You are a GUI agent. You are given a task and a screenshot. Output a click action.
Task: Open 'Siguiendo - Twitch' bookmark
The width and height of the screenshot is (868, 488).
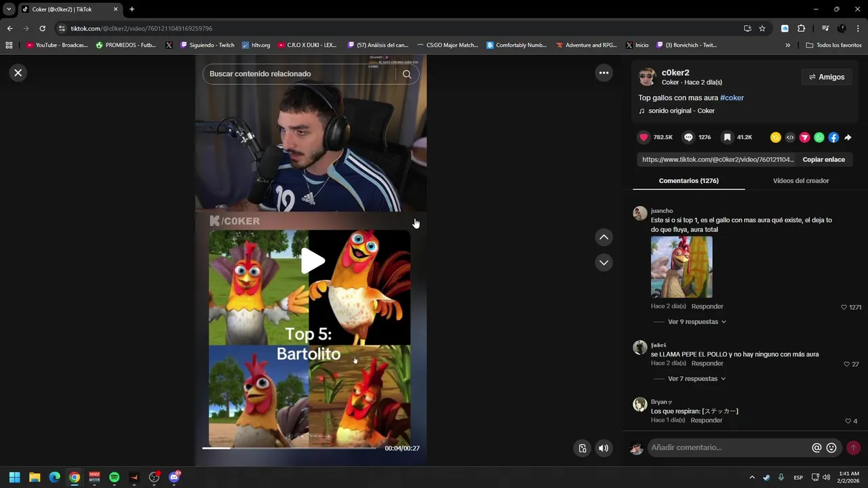pyautogui.click(x=207, y=45)
